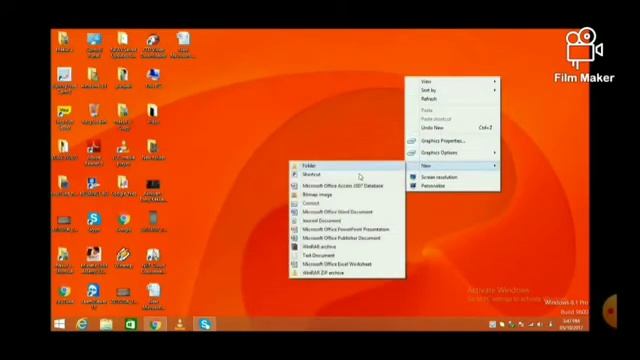640x360 pixels.
Task: Open Skype from the taskbar
Action: (204, 324)
